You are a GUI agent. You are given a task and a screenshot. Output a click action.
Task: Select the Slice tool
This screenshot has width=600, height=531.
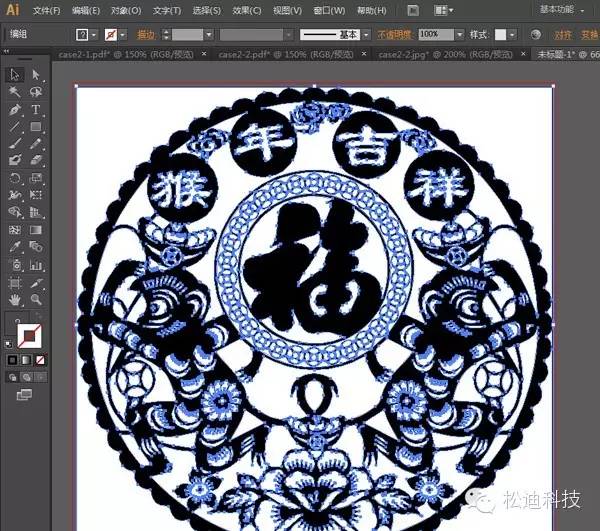tap(36, 283)
